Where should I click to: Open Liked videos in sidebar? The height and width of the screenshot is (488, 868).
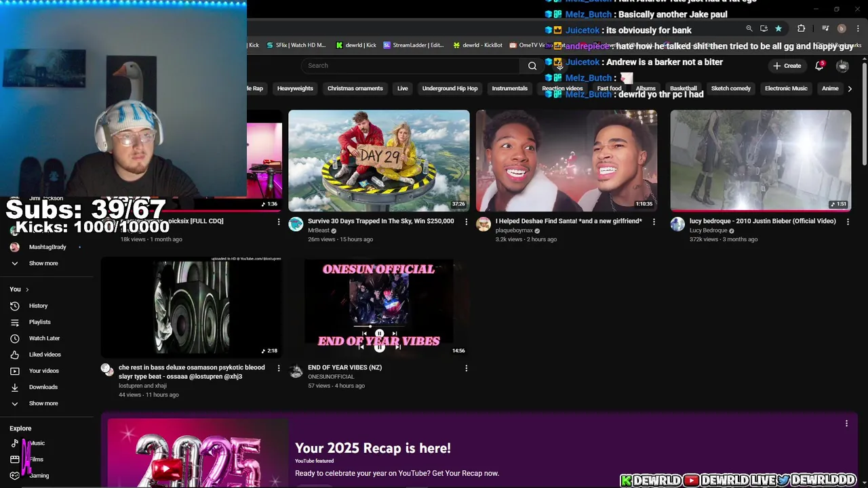point(45,354)
